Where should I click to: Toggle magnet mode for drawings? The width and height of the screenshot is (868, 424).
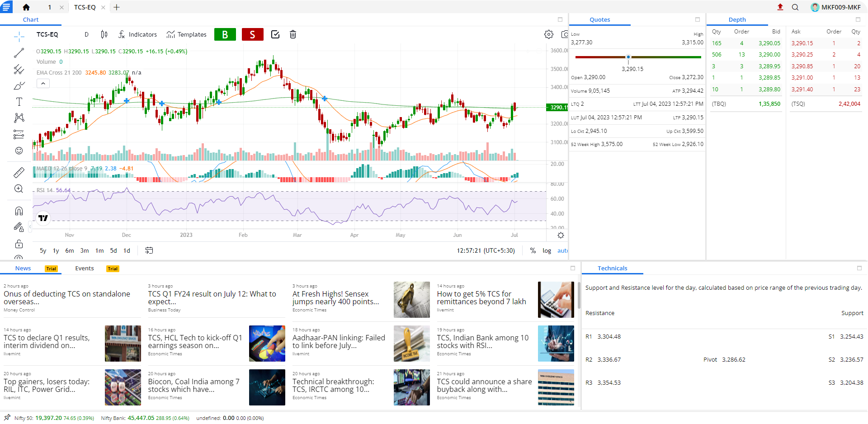[19, 211]
